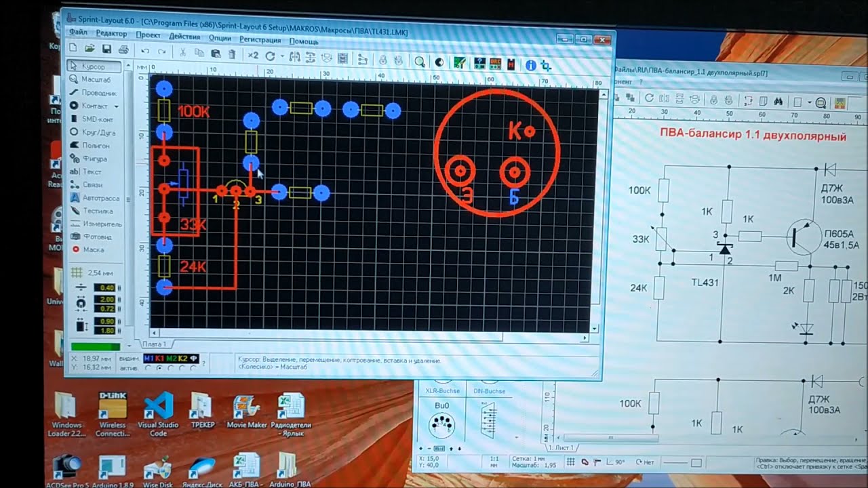Open the Опции menu
The image size is (868, 488).
point(220,38)
